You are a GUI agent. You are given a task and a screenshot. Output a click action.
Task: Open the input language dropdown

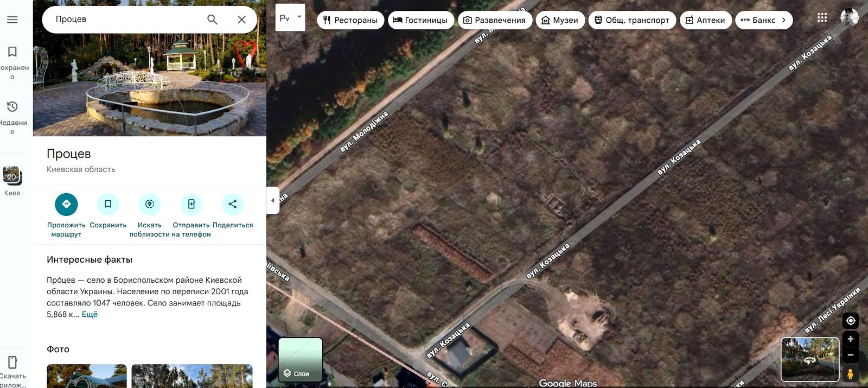click(299, 17)
